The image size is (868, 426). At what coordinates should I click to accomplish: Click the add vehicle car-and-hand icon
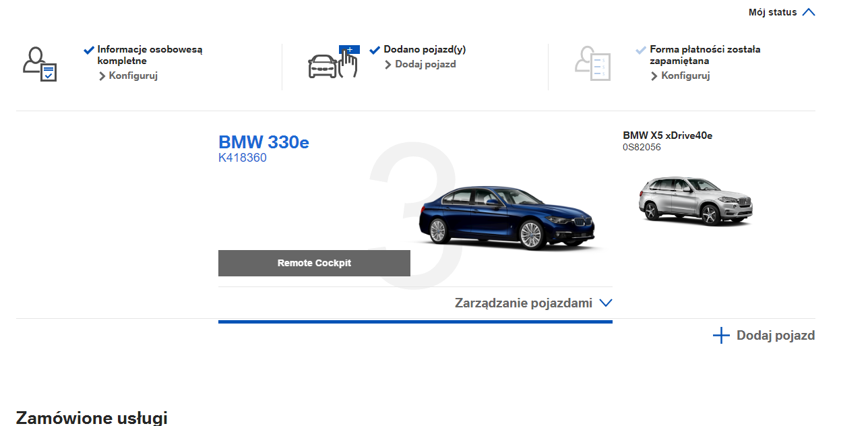point(334,62)
